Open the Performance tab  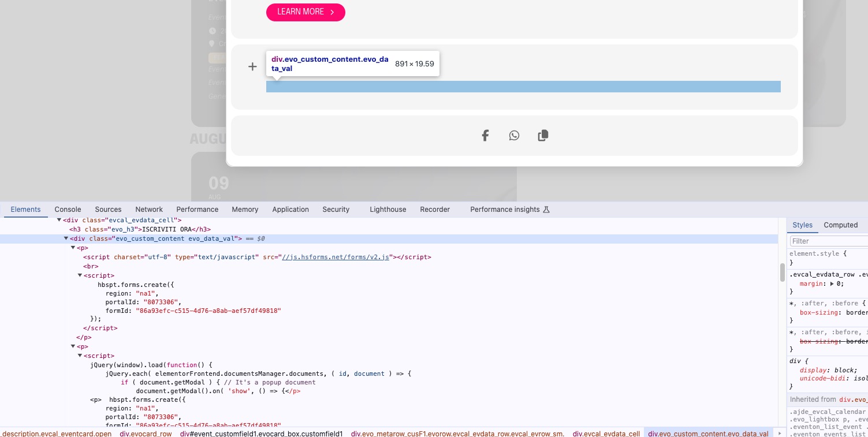198,210
